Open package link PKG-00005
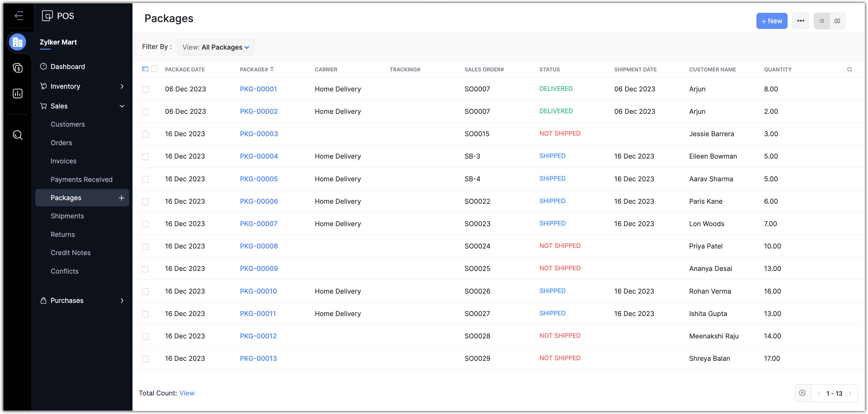Screen dimensions: 868x414 (258, 179)
